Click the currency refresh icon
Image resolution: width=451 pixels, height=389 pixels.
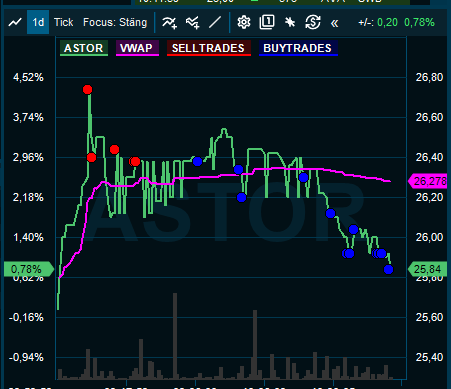click(x=313, y=22)
